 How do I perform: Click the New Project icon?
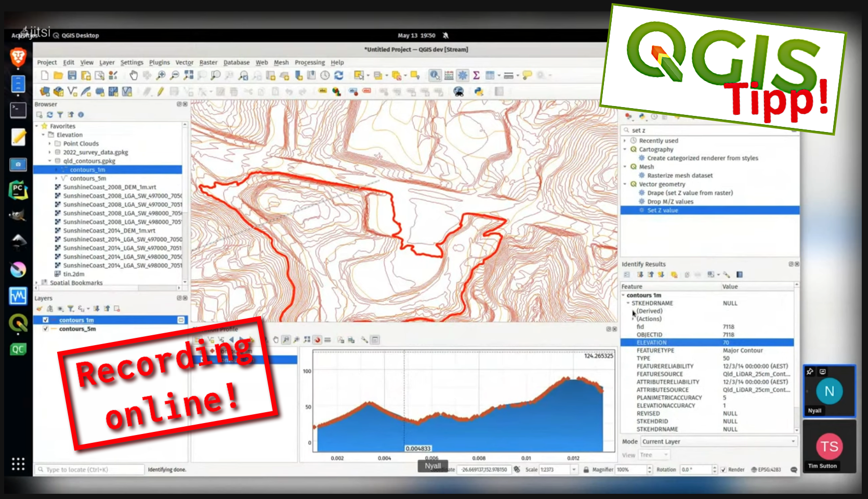tap(45, 75)
